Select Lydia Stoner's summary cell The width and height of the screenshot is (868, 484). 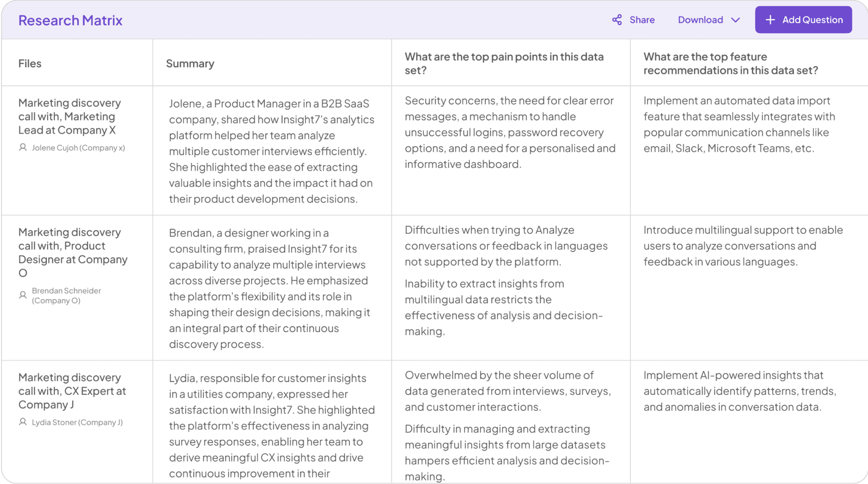pyautogui.click(x=271, y=423)
